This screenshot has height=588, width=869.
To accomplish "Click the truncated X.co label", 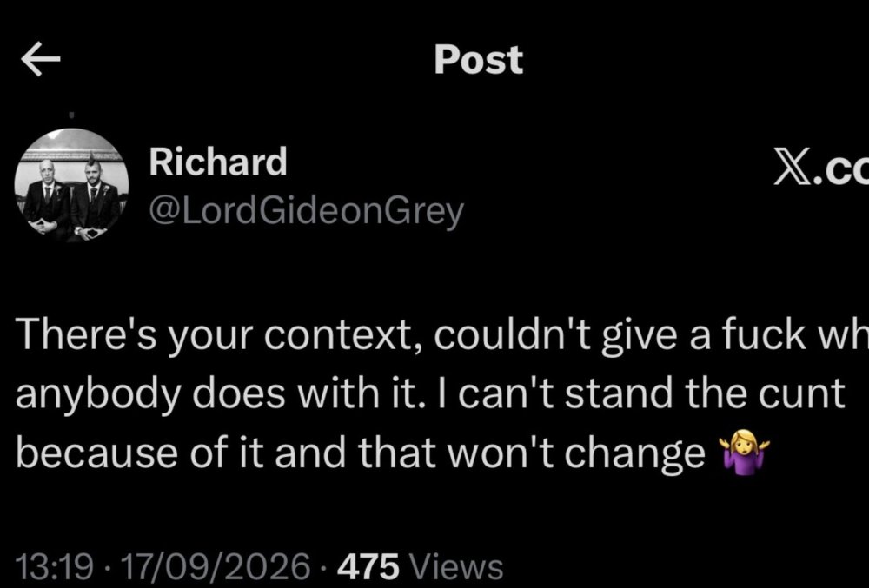I will click(821, 167).
